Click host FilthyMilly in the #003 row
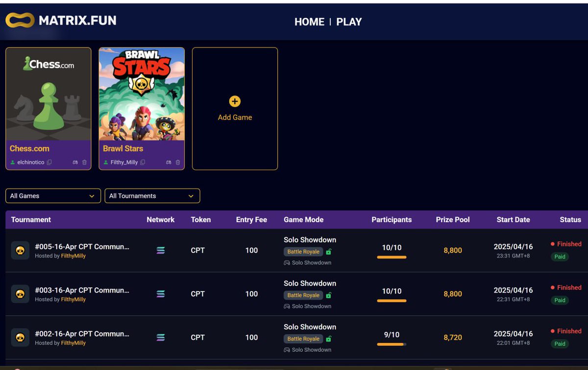 tap(73, 300)
